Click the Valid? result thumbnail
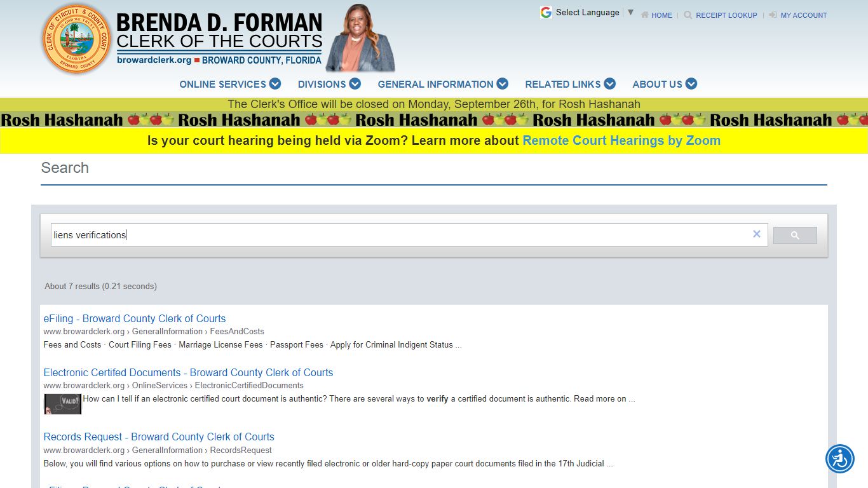 (x=63, y=404)
